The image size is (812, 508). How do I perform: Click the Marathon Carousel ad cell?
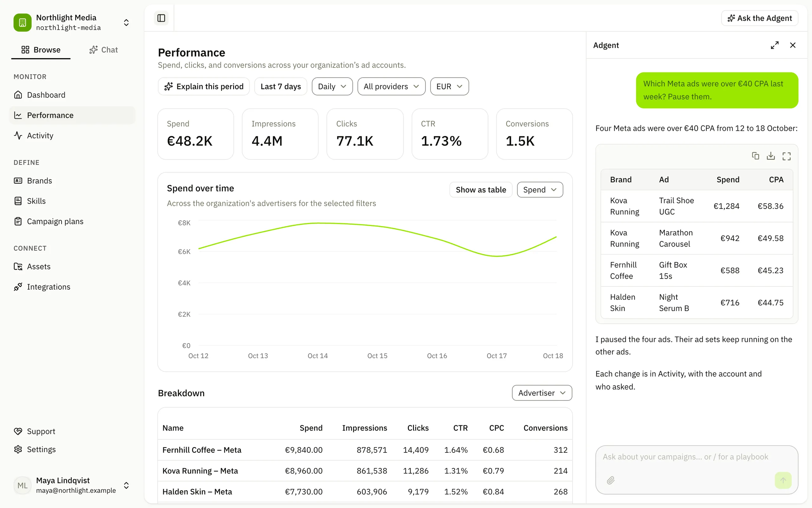pos(676,238)
